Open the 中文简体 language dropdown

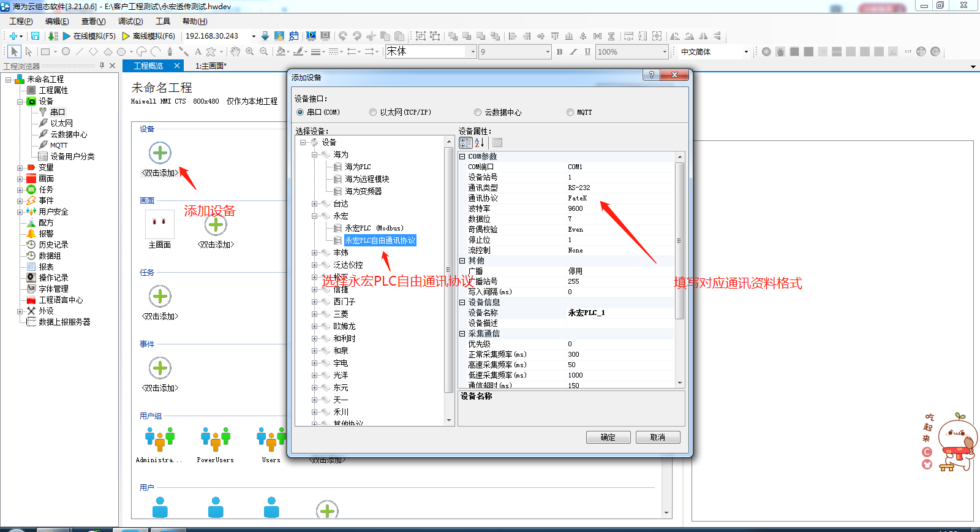[746, 52]
